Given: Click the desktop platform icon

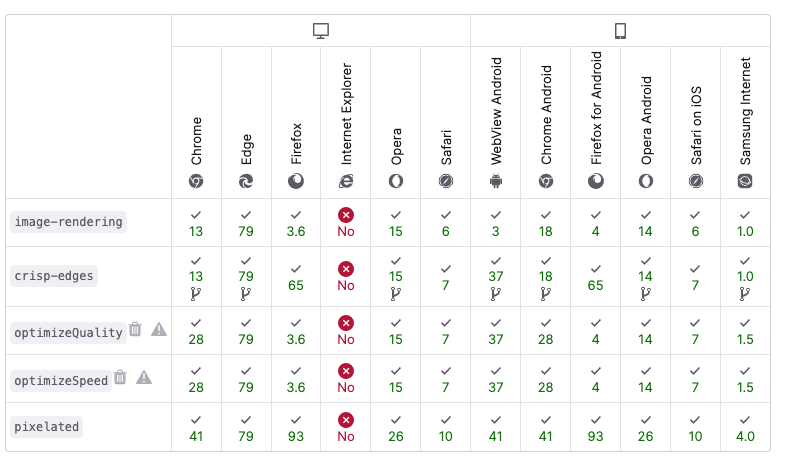Looking at the screenshot, I should click(321, 32).
